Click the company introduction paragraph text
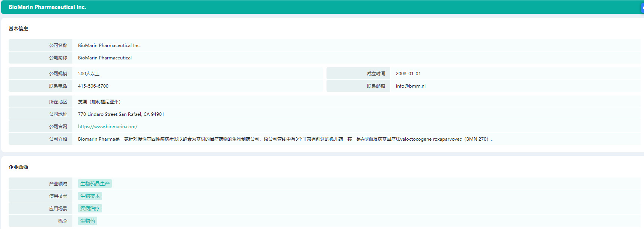This screenshot has height=229, width=644. [x=285, y=139]
